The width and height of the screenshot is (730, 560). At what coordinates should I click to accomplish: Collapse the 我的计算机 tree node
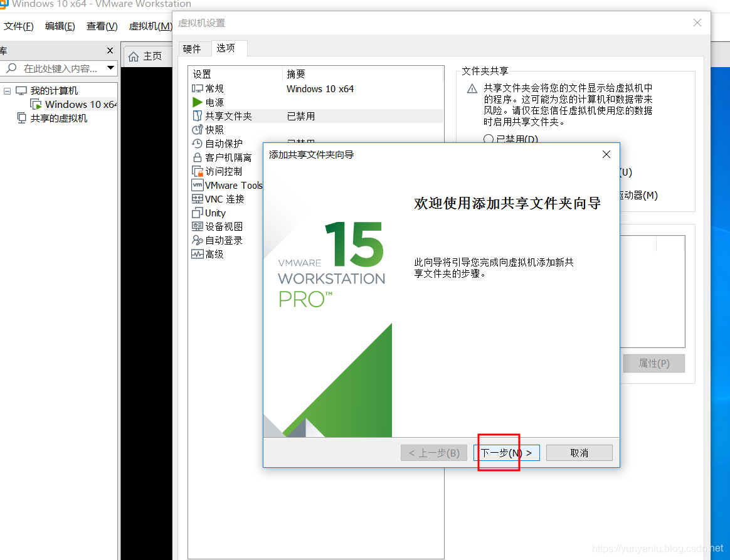pyautogui.click(x=7, y=91)
